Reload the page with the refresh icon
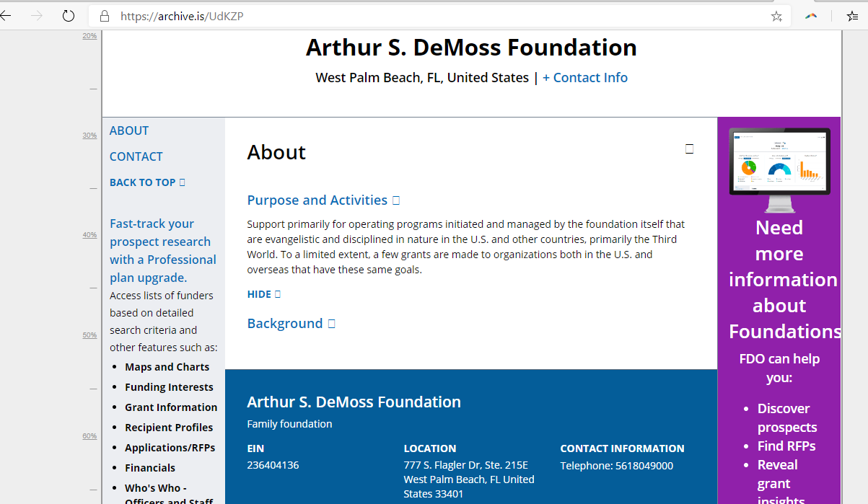The image size is (868, 504). coord(69,16)
